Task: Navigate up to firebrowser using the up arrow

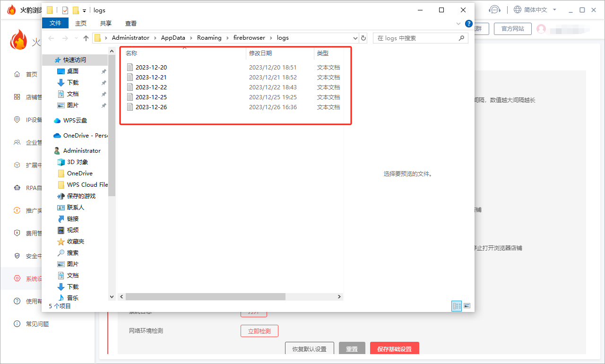Action: point(86,37)
